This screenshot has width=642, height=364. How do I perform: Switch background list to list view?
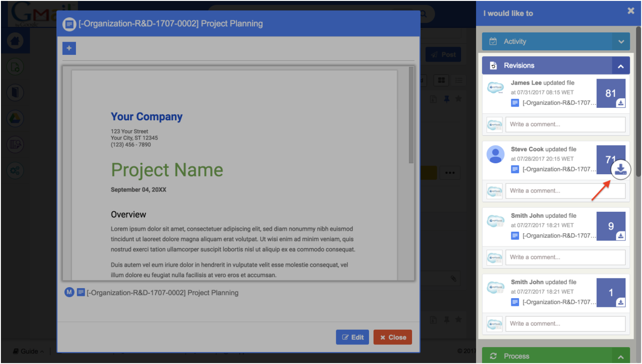pyautogui.click(x=459, y=80)
